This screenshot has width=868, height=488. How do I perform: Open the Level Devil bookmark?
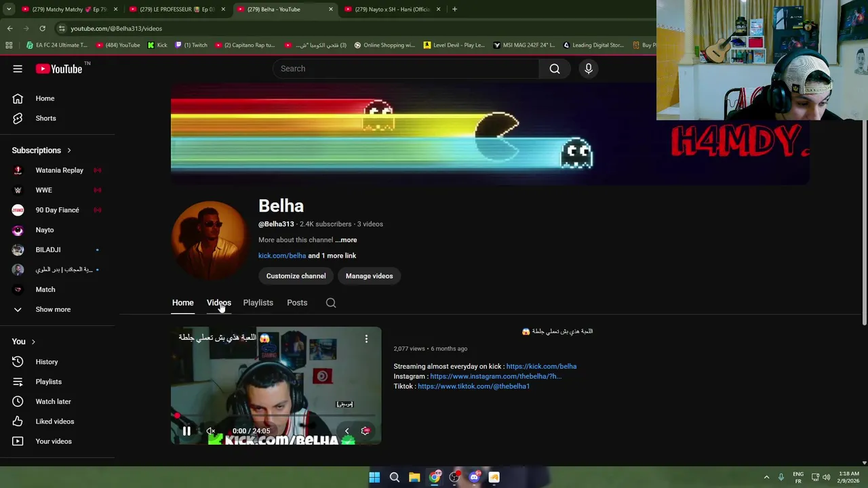point(454,45)
